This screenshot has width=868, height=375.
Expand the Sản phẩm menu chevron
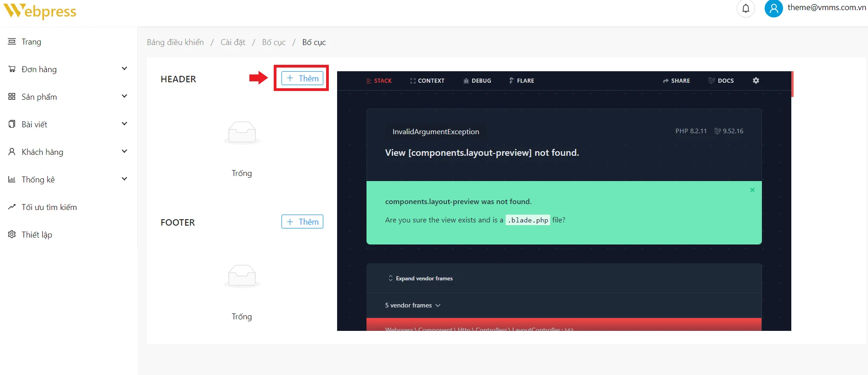point(124,96)
